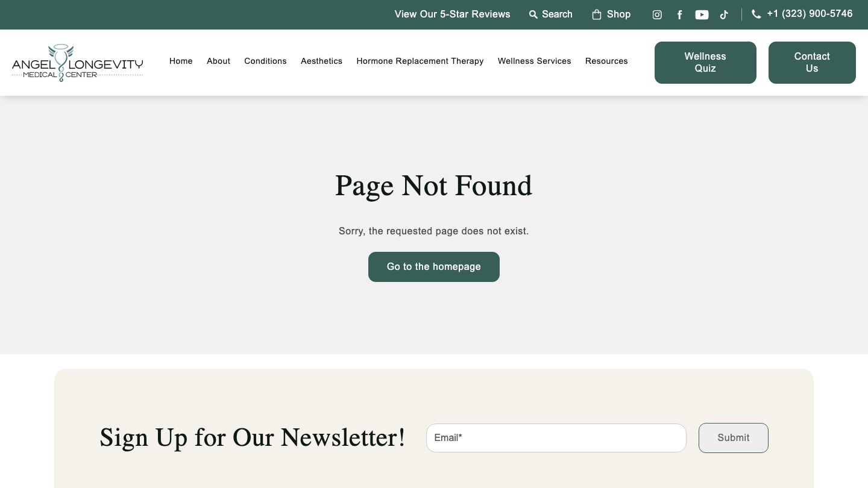This screenshot has height=488, width=868.
Task: Open the YouTube channel icon
Action: point(702,15)
